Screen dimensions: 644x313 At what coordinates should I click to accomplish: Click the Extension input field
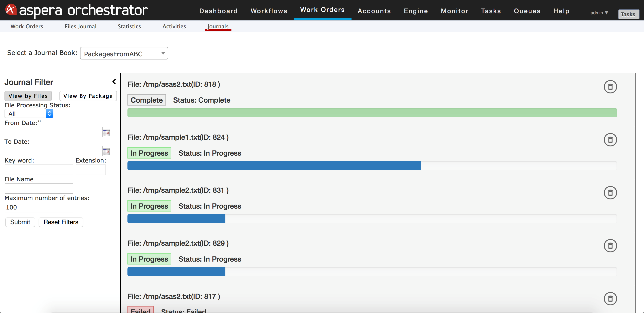point(91,169)
